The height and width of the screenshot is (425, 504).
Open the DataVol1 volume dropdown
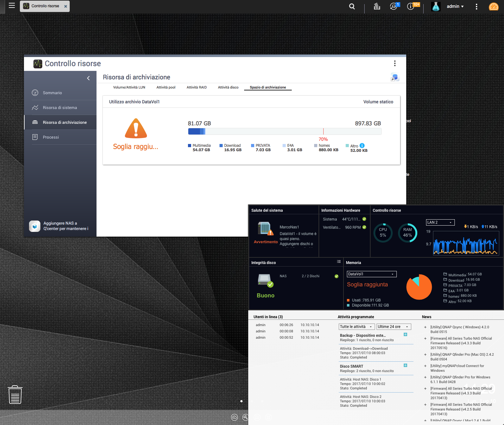pos(372,274)
